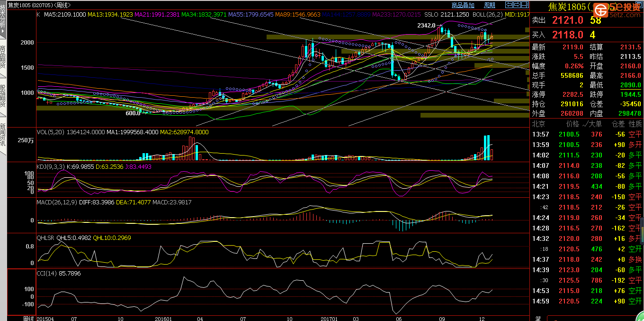Viewport: 644px width, 321px height.
Task: Select the 开盘 value 2160.0
Action: click(630, 66)
